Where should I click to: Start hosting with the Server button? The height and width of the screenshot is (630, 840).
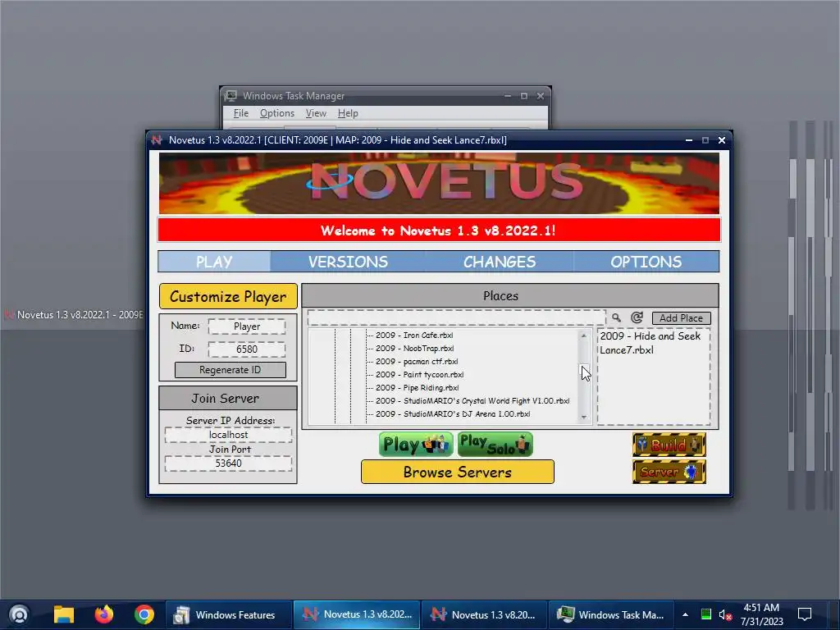[x=669, y=472]
